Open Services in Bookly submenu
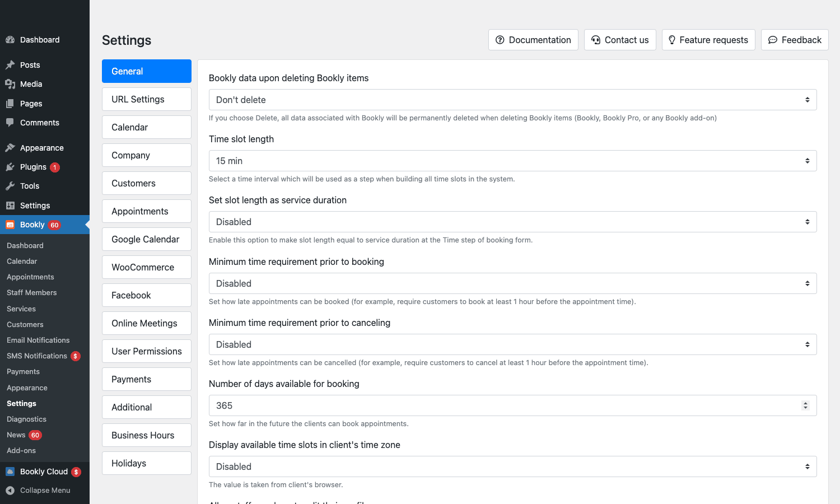This screenshot has width=840, height=504. (x=21, y=309)
